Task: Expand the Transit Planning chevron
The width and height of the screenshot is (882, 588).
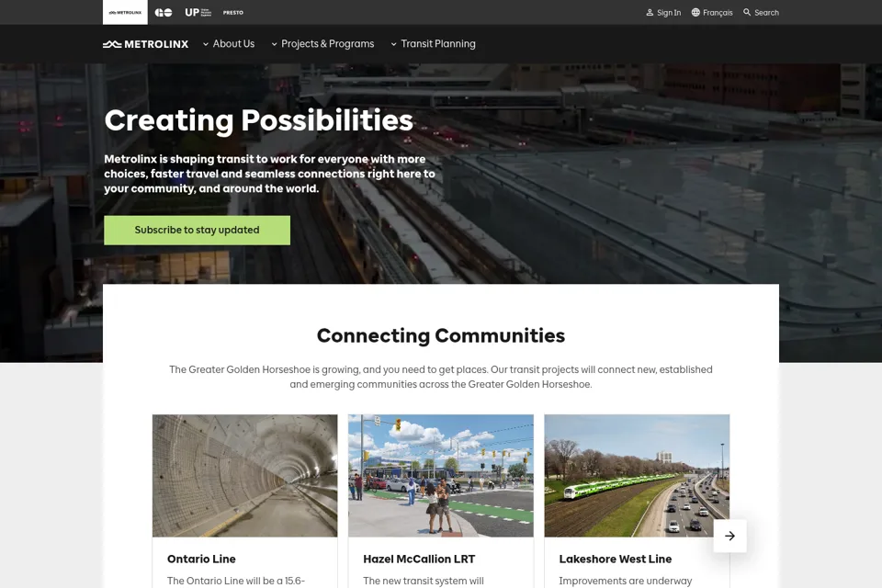Action: point(394,44)
